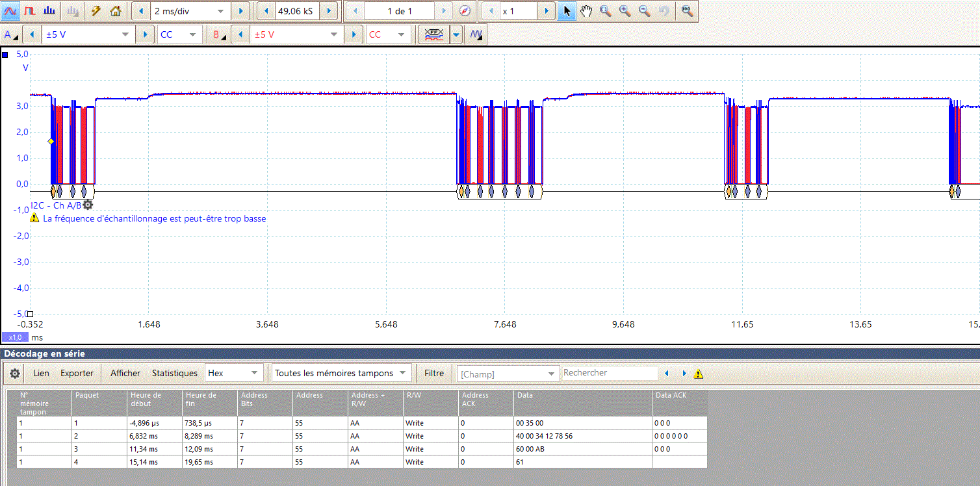Click the Afficher button

125,373
